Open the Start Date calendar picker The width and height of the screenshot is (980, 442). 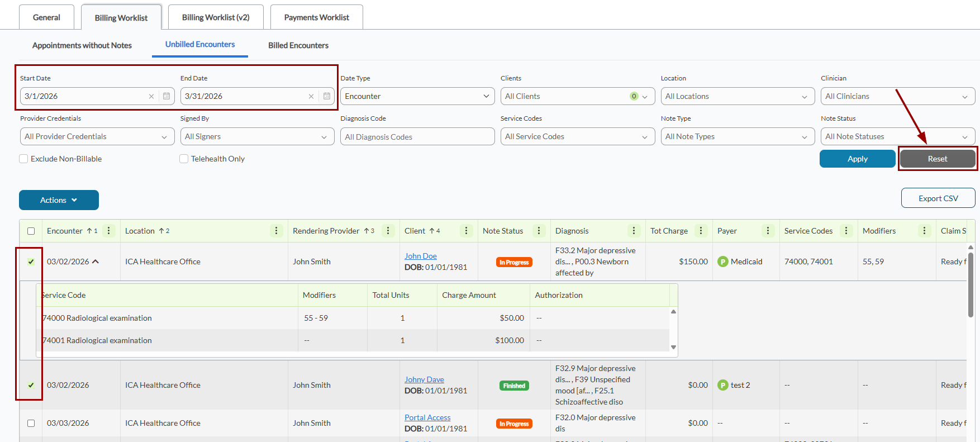tap(166, 96)
